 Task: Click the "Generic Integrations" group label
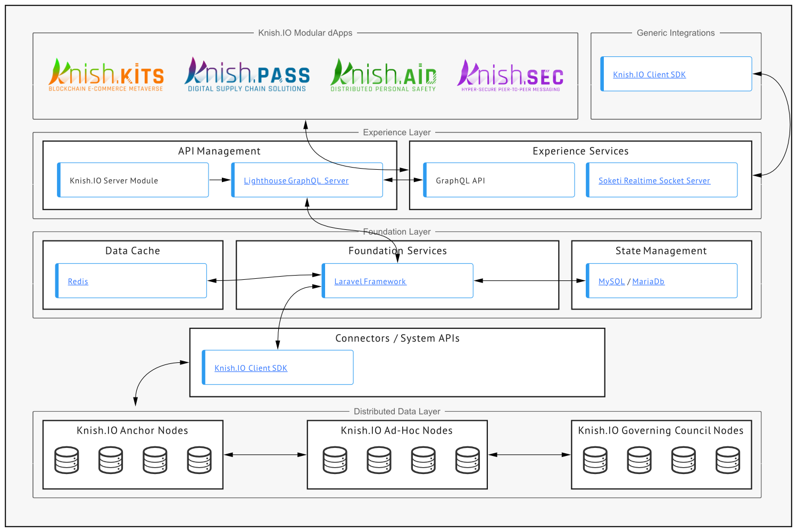coord(676,33)
